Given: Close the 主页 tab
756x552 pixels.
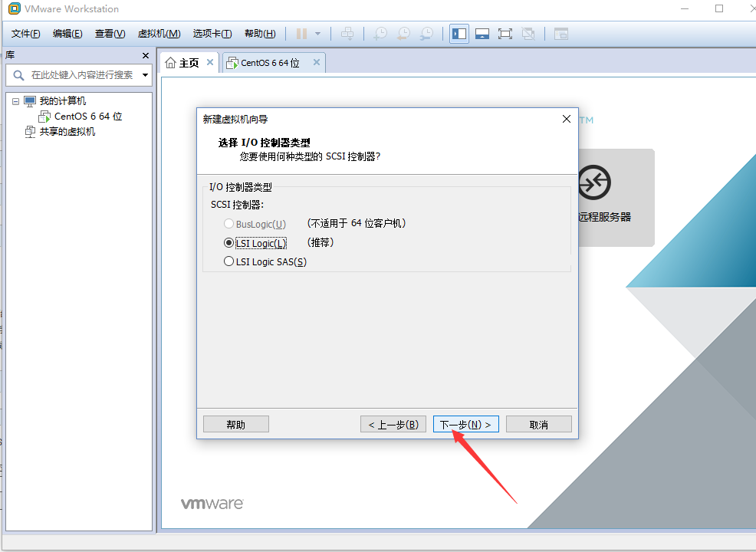Looking at the screenshot, I should click(210, 62).
